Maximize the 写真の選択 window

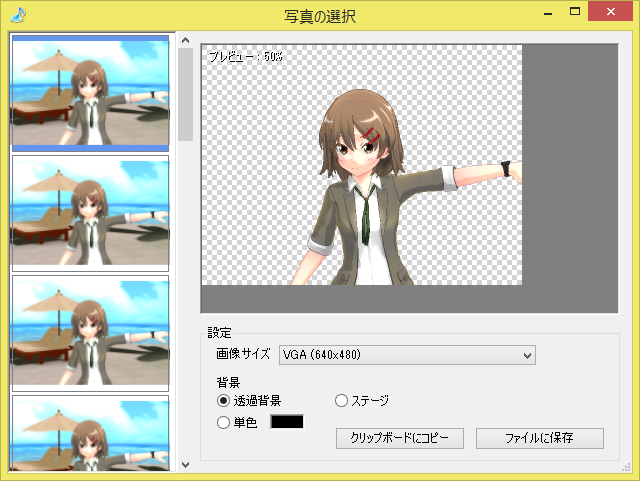click(x=575, y=11)
